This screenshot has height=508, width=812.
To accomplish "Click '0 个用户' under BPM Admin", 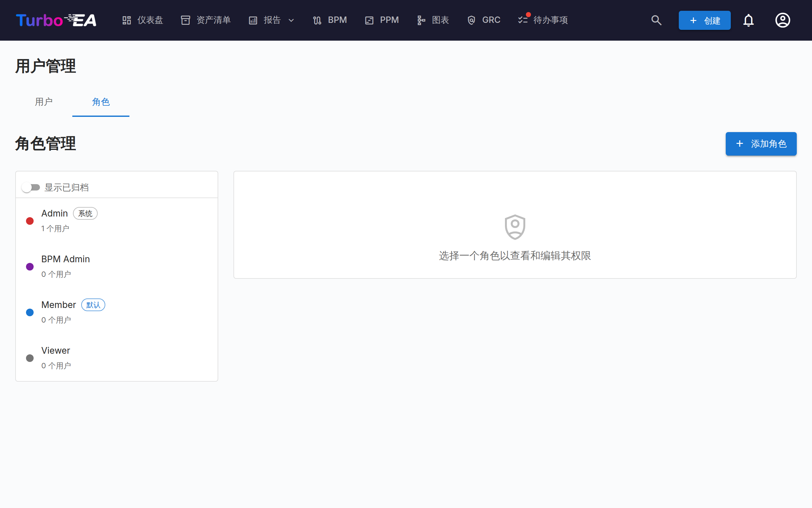I will [x=56, y=274].
